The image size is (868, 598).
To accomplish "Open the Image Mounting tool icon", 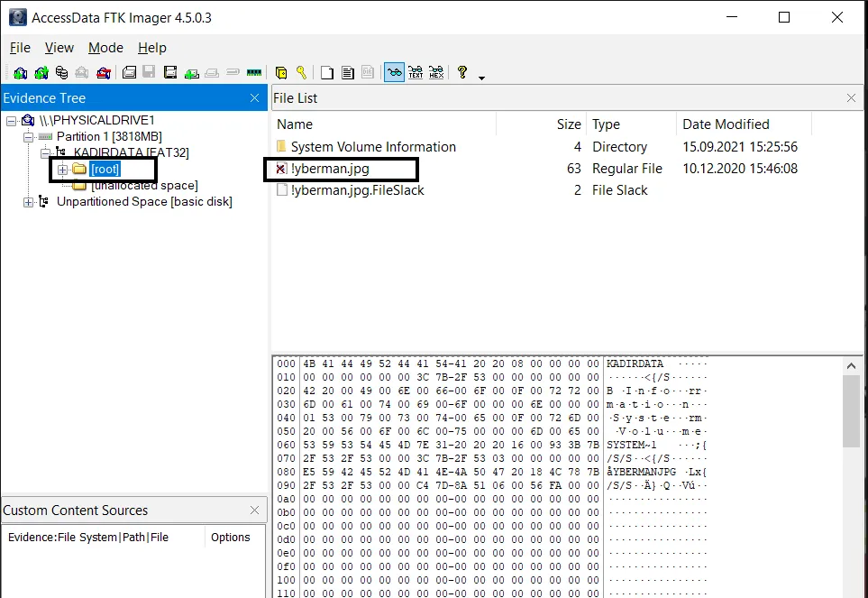I will [62, 72].
